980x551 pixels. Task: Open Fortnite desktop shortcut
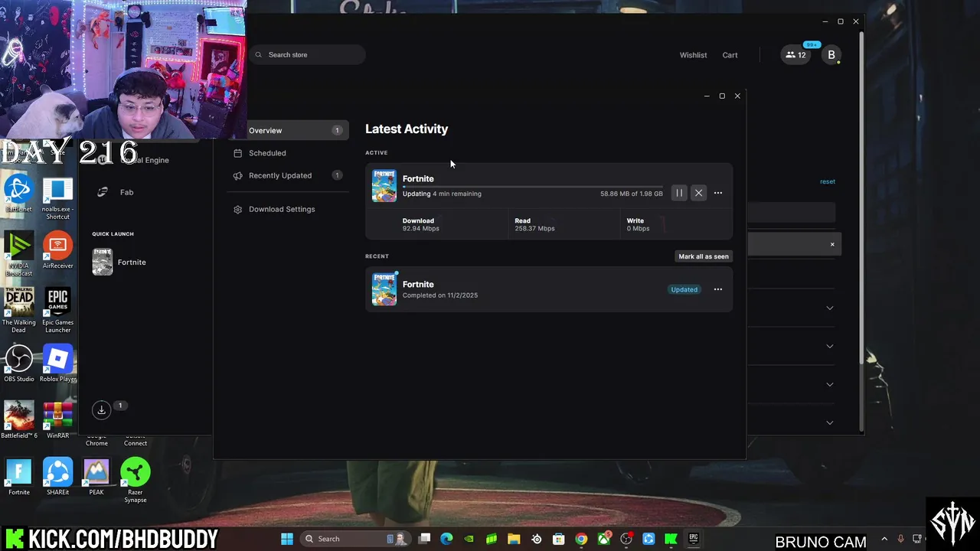[x=18, y=477]
